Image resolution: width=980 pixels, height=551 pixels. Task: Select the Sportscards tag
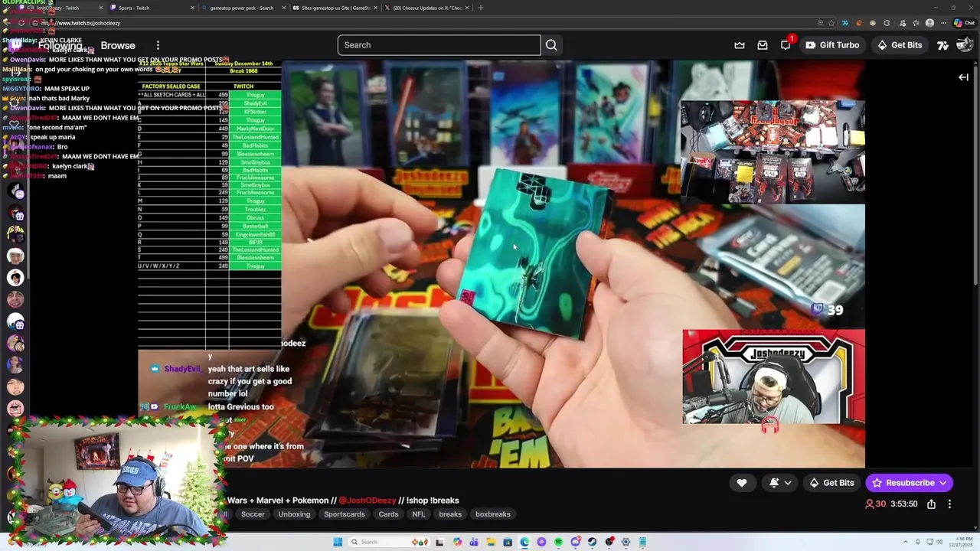point(345,514)
